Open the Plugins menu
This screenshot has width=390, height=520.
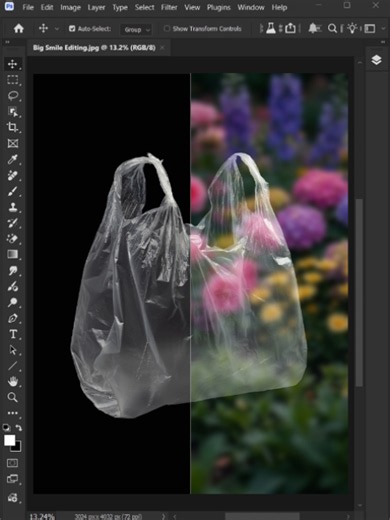click(x=219, y=7)
